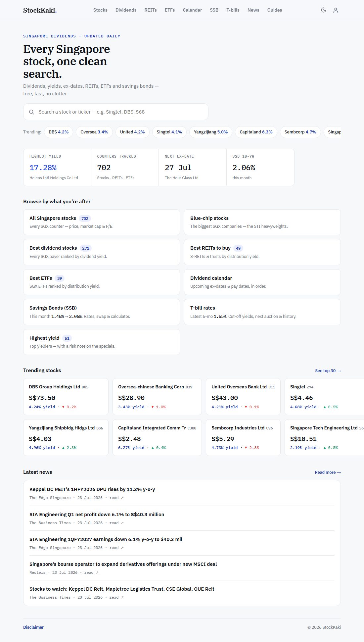Image resolution: width=364 pixels, height=642 pixels.
Task: Open the Disclaimer footer link
Action: (33, 627)
